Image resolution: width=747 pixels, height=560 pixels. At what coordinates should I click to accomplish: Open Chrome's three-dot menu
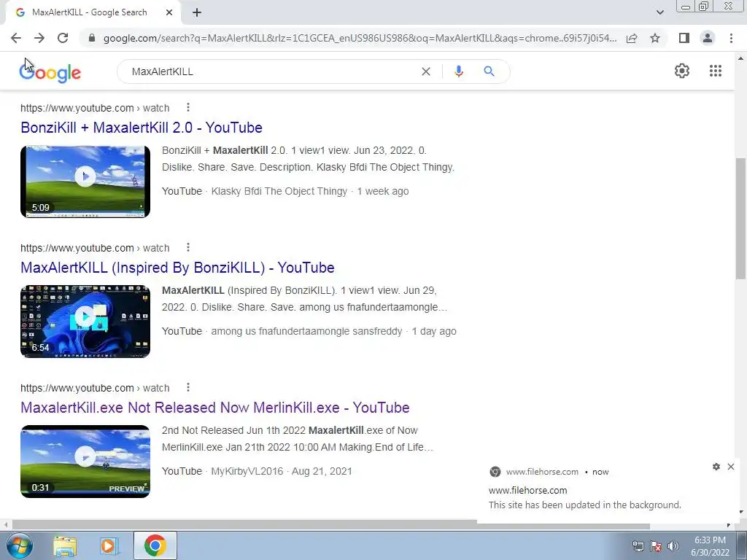click(731, 38)
